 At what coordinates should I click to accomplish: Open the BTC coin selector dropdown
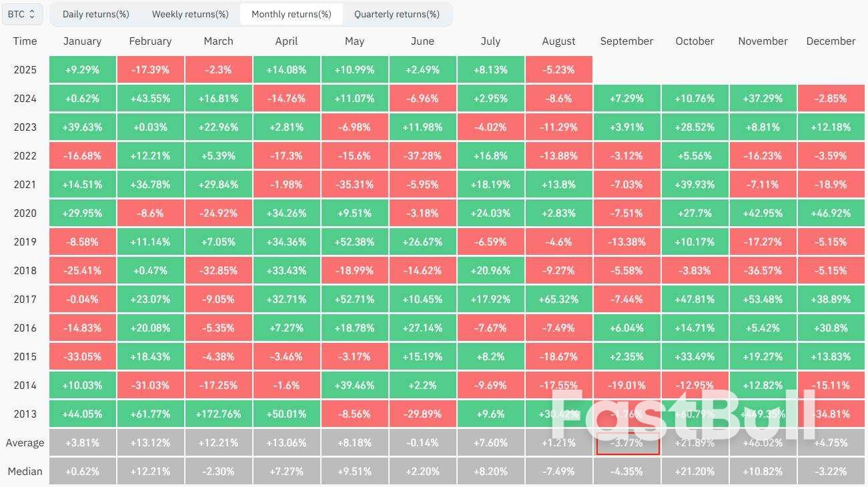(23, 14)
